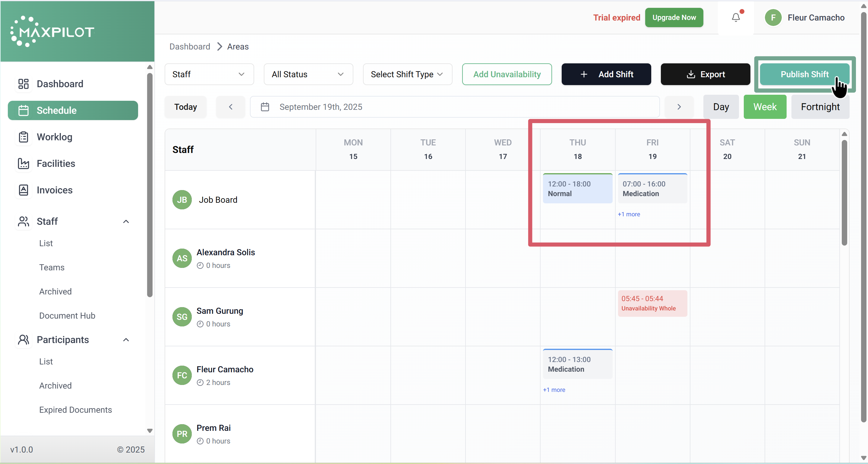
Task: Switch to Day view
Action: [x=721, y=107]
